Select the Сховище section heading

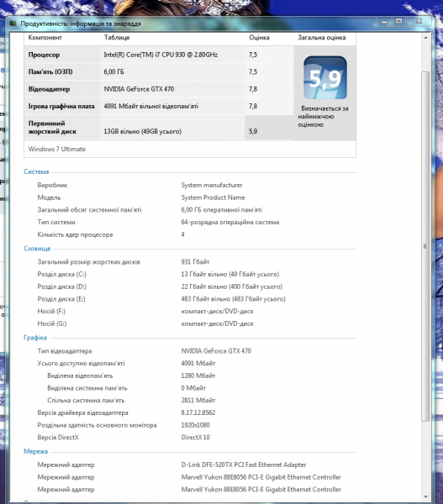pyautogui.click(x=37, y=249)
